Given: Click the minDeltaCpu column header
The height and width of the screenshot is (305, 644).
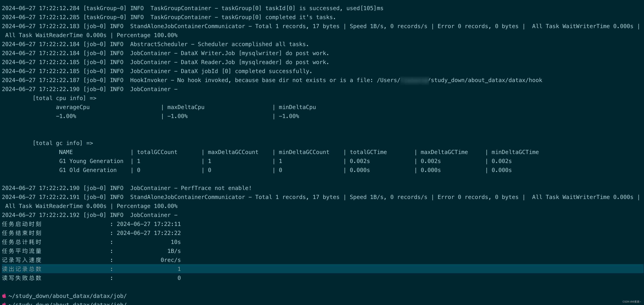Looking at the screenshot, I should (297, 107).
